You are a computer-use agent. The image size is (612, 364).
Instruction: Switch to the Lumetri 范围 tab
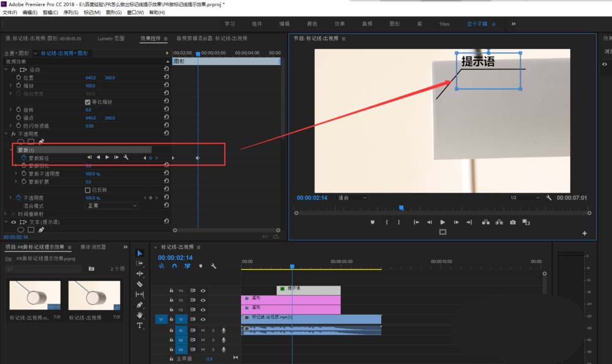112,39
